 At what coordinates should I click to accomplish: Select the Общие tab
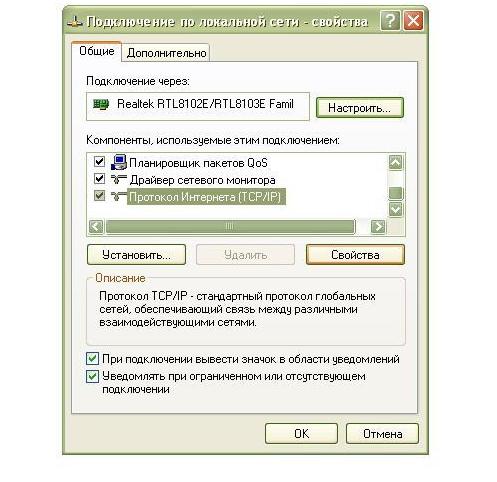(97, 51)
